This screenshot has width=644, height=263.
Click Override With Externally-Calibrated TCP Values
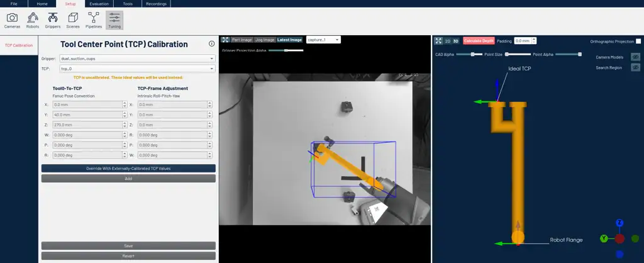128,169
